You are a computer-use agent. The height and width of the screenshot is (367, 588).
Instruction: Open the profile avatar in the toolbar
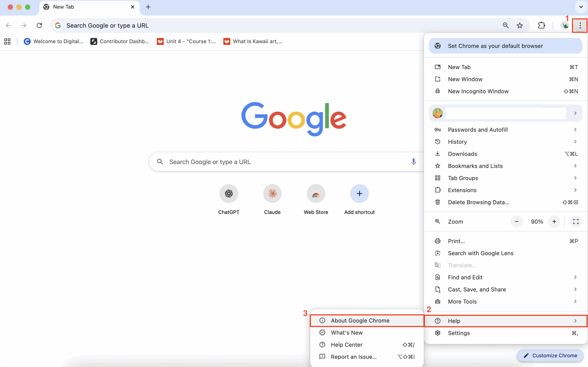(564, 25)
